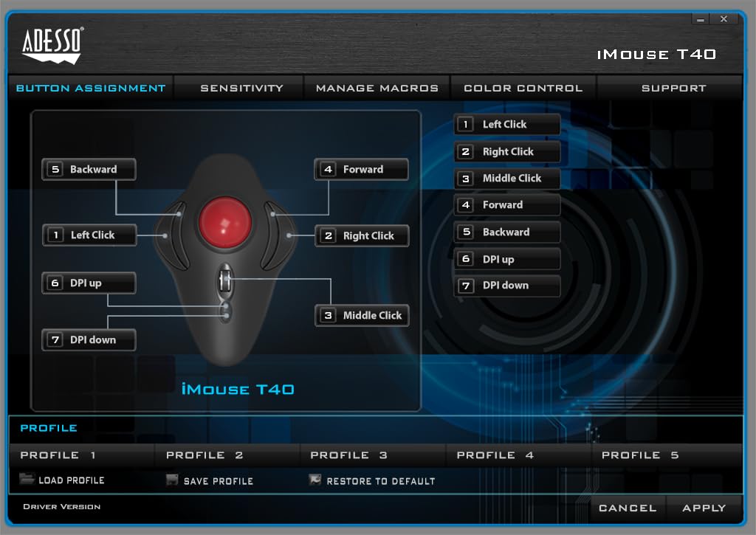This screenshot has width=756, height=535.
Task: Open the Sensitivity tab
Action: pos(241,88)
